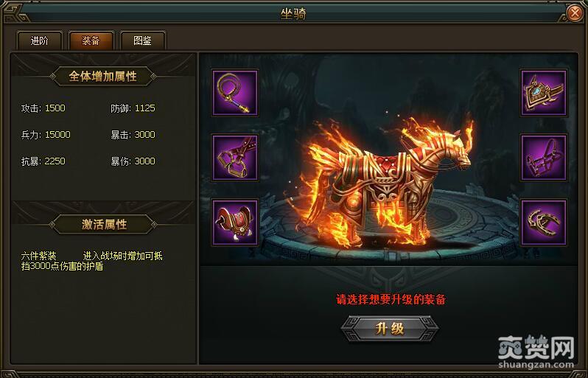Click the 六件紫装 set bonus text

click(38, 256)
